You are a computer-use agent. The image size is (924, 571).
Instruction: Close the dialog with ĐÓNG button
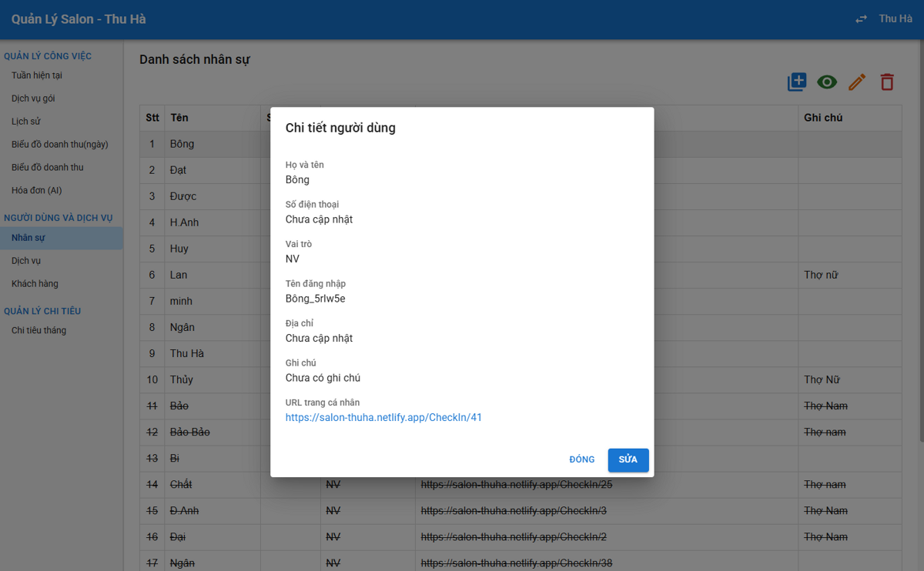point(582,459)
